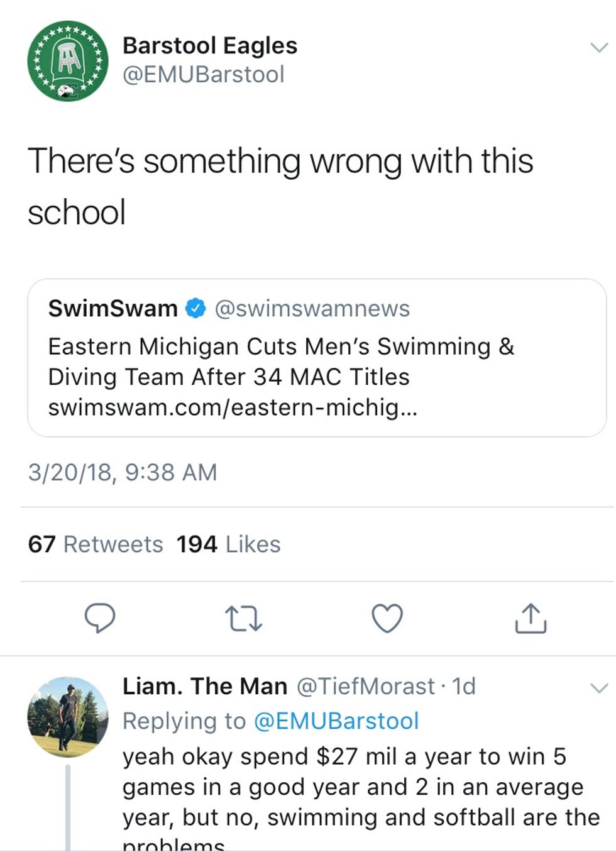This screenshot has width=616, height=852.
Task: Open the swimswam.com article link
Action: pyautogui.click(x=233, y=407)
